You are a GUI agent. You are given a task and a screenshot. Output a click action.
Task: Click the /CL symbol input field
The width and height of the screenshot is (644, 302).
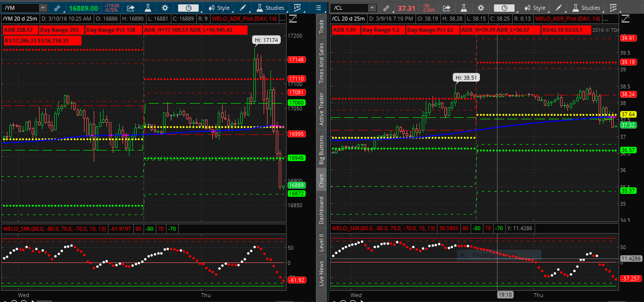click(349, 8)
